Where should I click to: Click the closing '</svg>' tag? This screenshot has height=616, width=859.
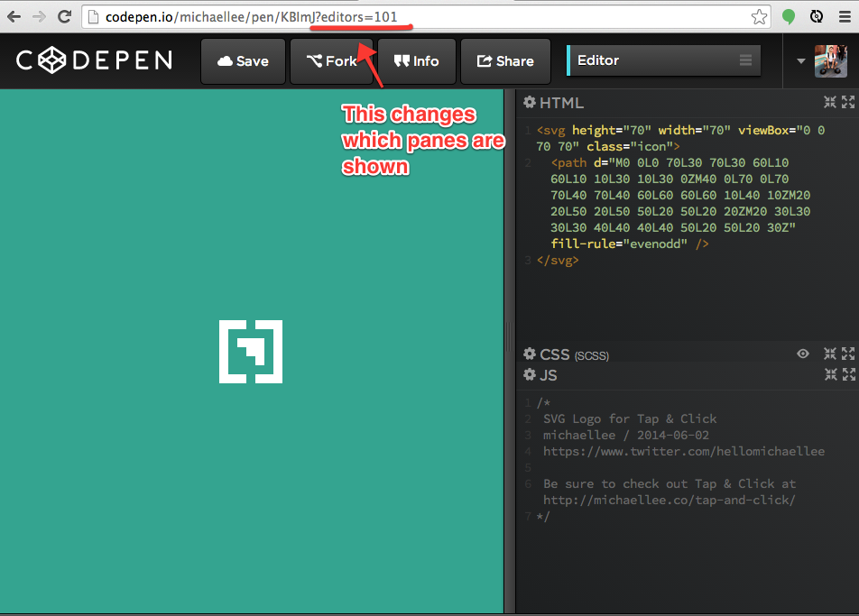click(558, 260)
